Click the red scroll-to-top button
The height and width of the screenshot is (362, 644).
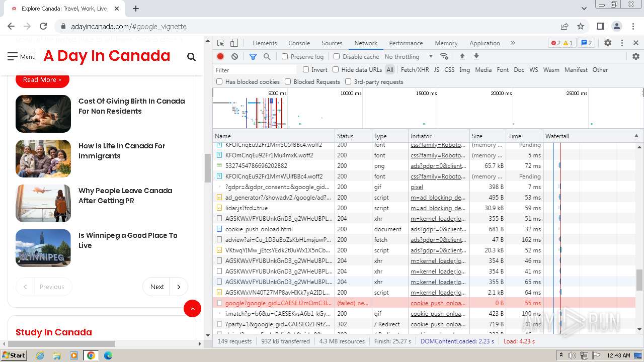(192, 308)
